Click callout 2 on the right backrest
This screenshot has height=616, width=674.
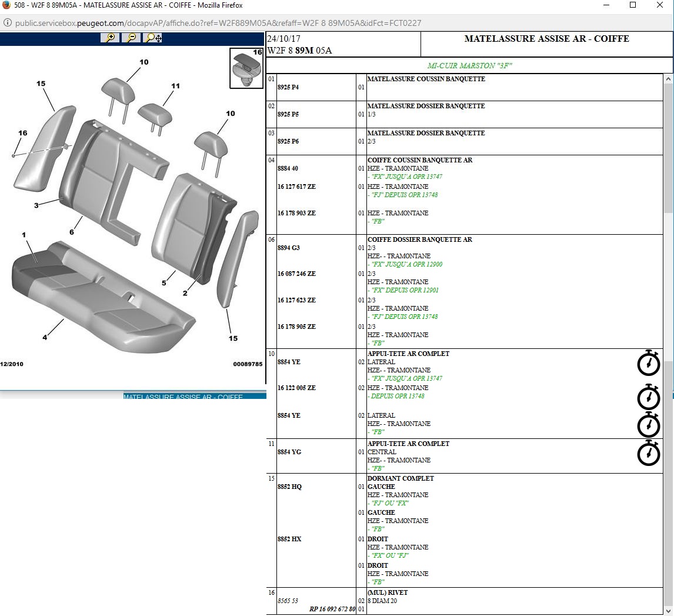coord(185,294)
